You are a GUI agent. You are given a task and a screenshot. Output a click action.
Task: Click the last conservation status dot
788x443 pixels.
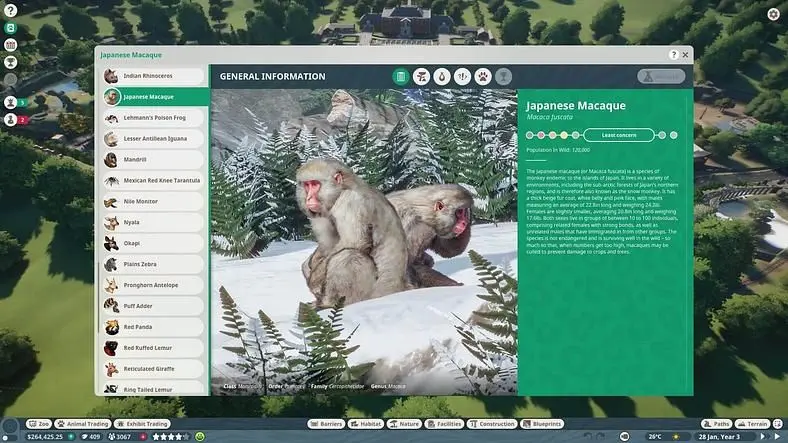click(x=673, y=135)
